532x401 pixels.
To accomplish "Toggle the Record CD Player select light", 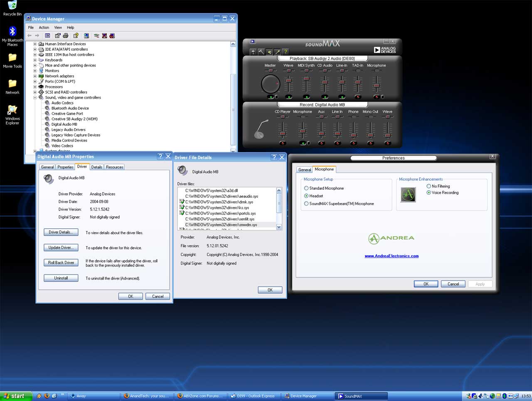I will (x=283, y=143).
